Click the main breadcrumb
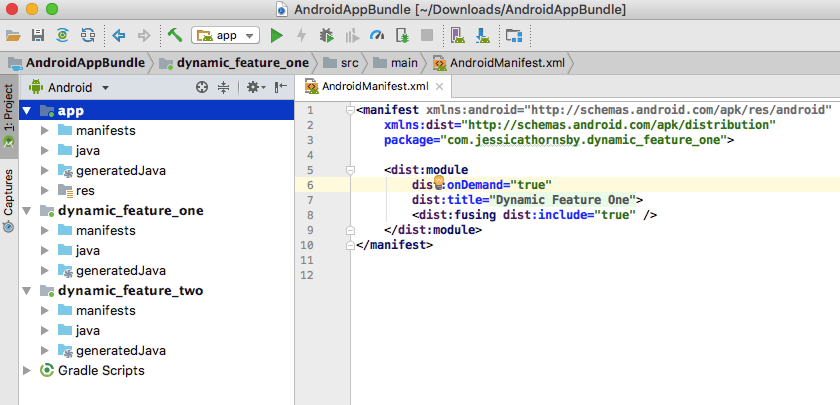Screen dimensions: 840x405 (x=395, y=63)
